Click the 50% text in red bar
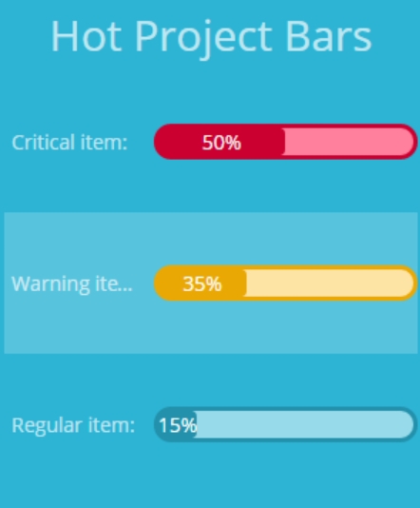This screenshot has height=508, width=420. tap(221, 143)
